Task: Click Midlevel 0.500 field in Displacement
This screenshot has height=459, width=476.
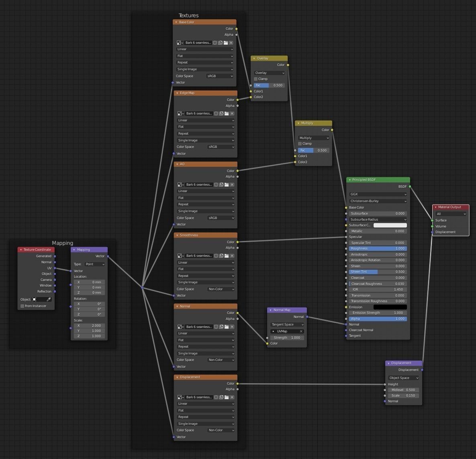Action: click(x=403, y=390)
